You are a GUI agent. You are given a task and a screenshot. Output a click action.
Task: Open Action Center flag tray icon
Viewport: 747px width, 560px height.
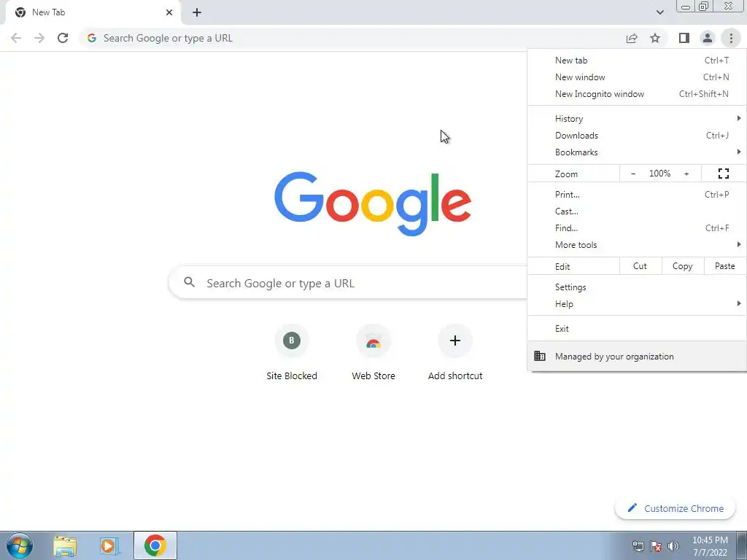656,547
